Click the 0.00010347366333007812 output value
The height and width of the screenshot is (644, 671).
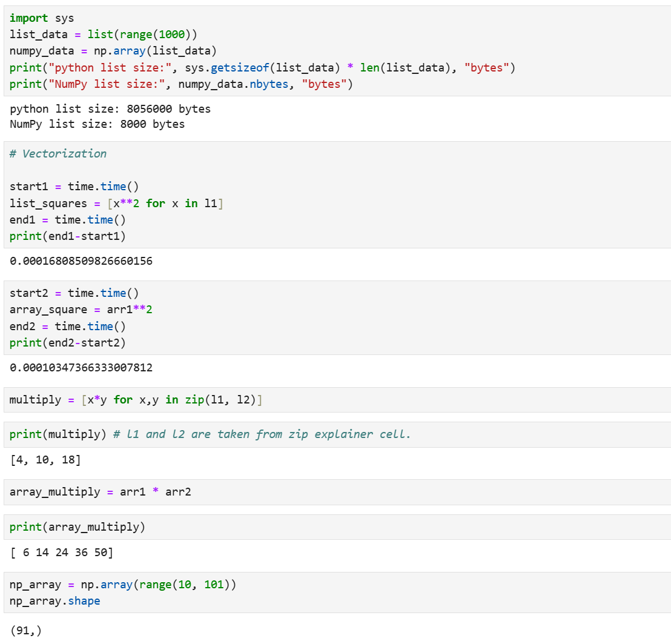[81, 368]
